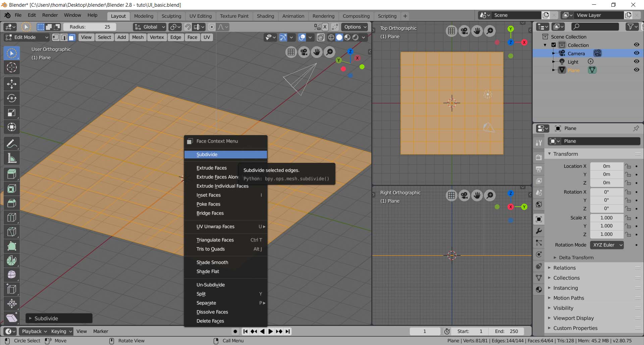Image resolution: width=644 pixels, height=345 pixels.
Task: Activate the Annotate pencil tool
Action: (12, 144)
